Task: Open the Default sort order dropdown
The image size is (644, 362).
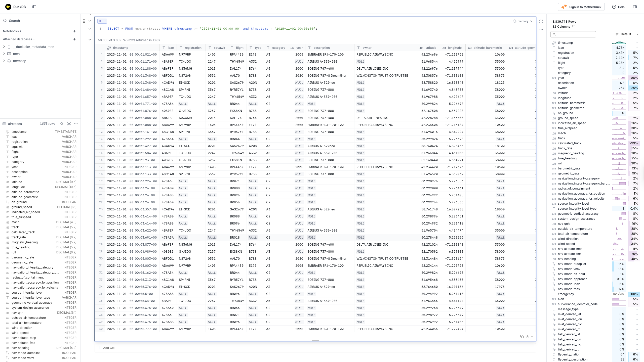Action: [627, 34]
